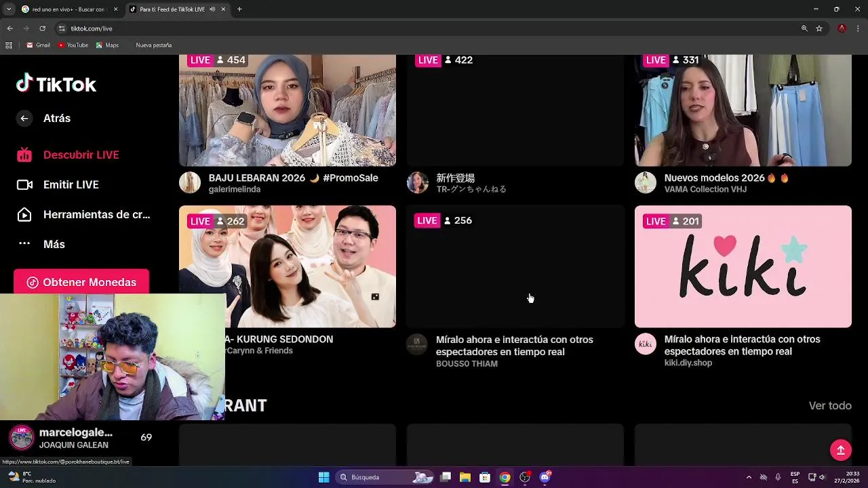This screenshot has width=868, height=488.
Task: Open OBS Studio from the taskbar
Action: point(525,477)
